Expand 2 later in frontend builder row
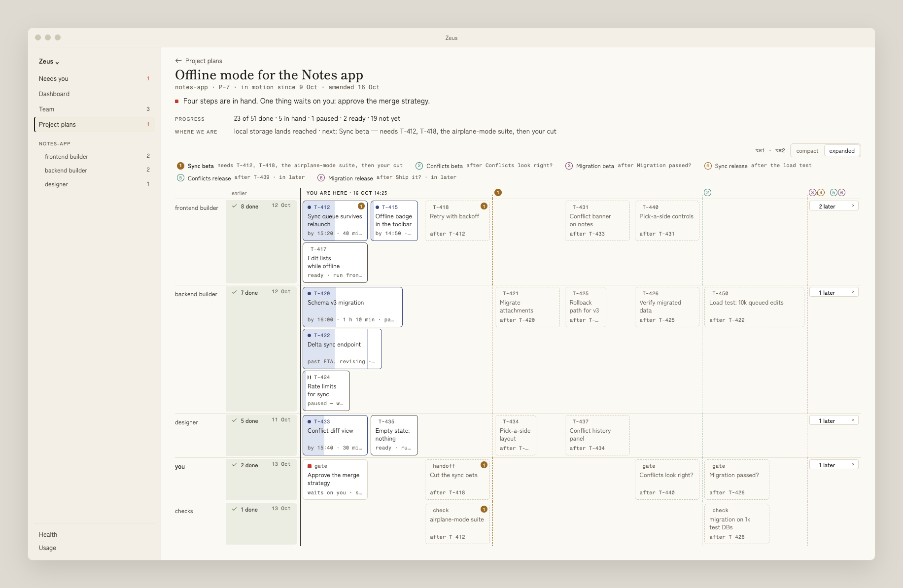 834,206
